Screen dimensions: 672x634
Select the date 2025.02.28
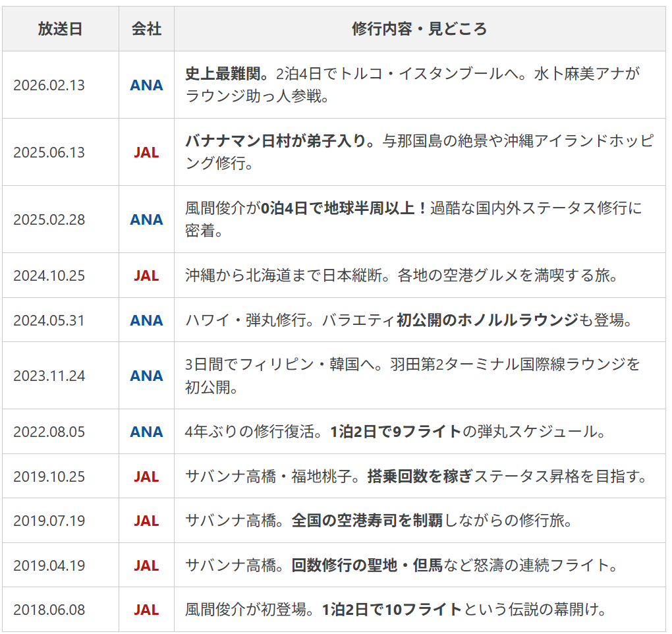click(x=49, y=219)
